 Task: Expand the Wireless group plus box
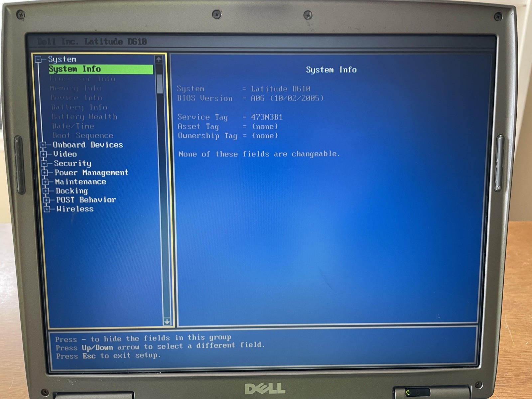(x=47, y=209)
